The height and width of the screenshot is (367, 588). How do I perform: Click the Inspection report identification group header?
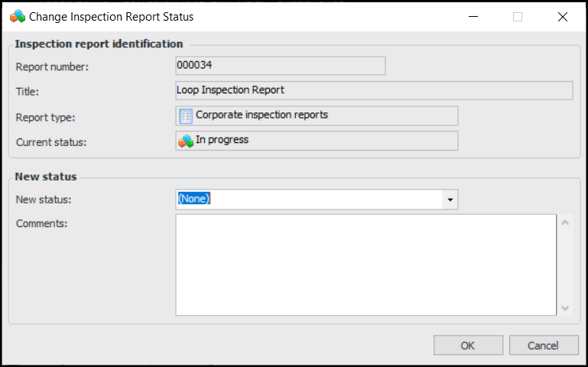pos(99,44)
